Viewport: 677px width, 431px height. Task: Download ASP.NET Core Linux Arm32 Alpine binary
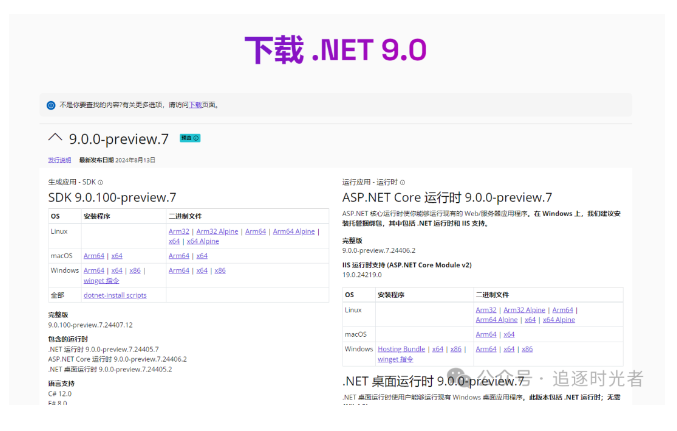pyautogui.click(x=524, y=310)
